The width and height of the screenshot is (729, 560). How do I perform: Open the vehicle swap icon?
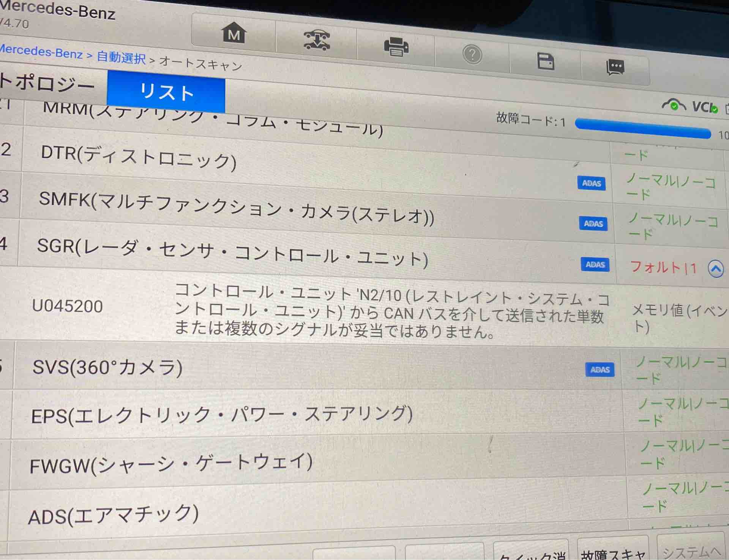316,40
